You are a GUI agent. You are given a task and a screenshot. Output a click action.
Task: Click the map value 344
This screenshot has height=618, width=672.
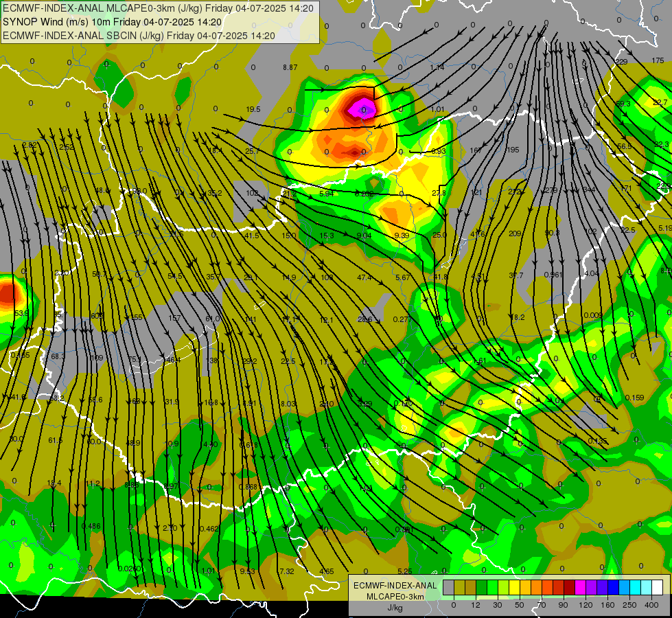[589, 190]
